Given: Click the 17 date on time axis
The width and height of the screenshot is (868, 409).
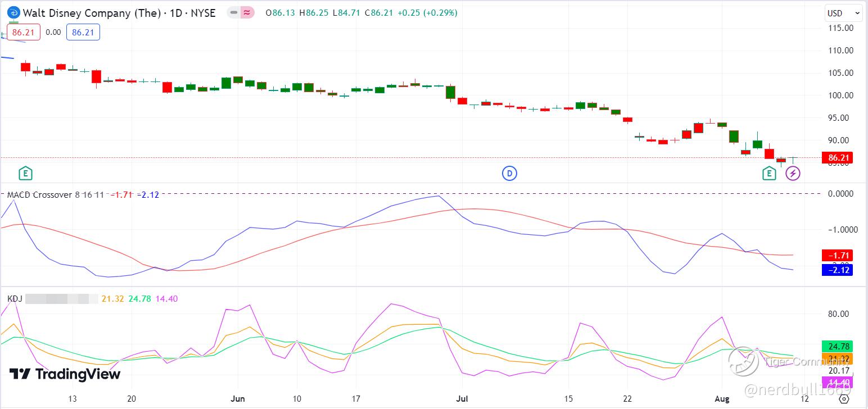Looking at the screenshot, I should [356, 399].
